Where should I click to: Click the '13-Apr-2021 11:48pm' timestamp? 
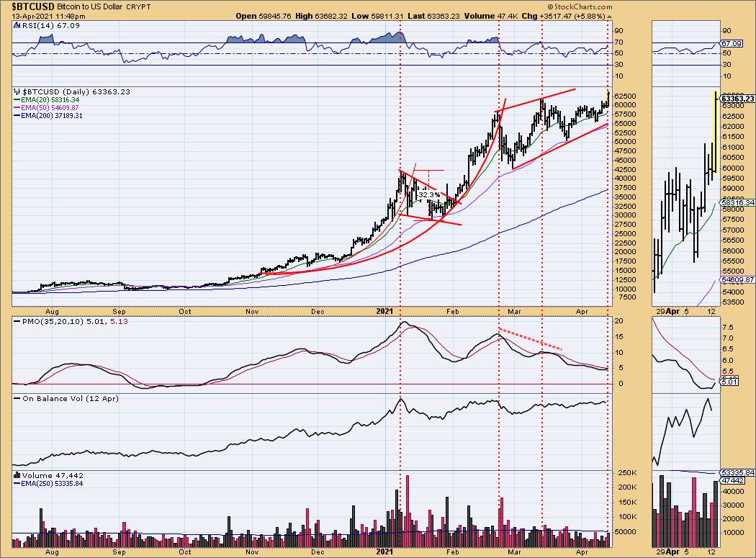click(x=49, y=16)
